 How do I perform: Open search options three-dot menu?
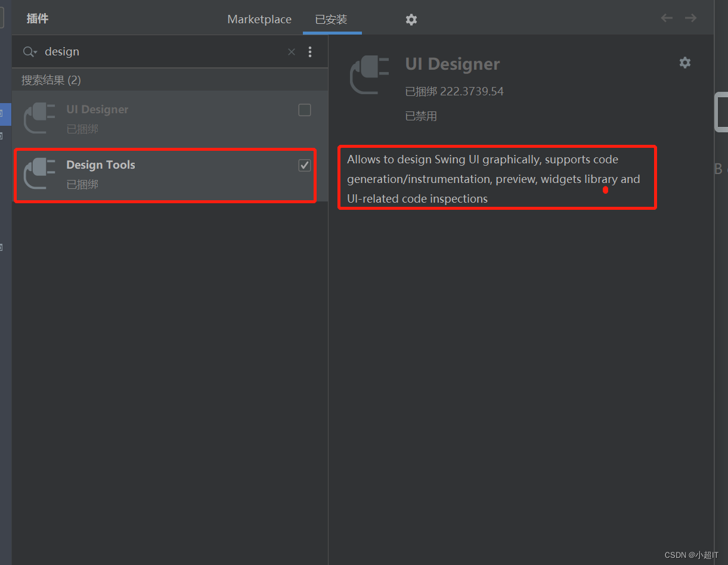click(310, 52)
